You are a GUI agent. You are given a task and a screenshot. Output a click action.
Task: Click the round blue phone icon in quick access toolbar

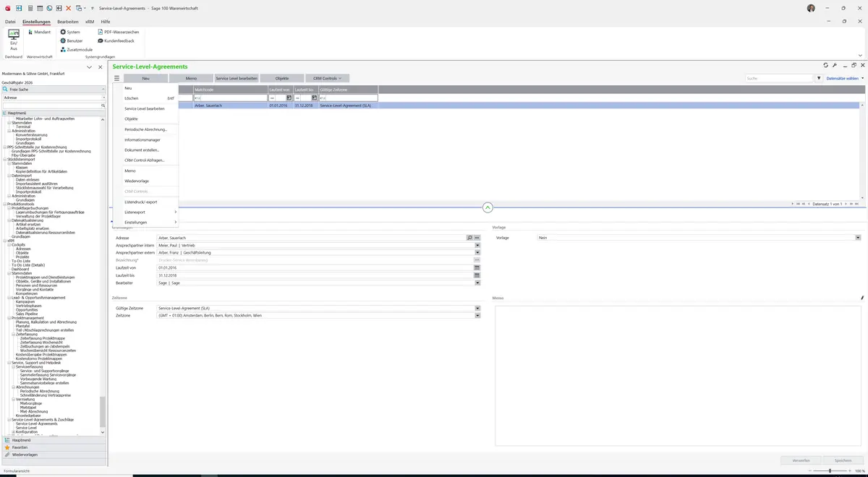[x=48, y=8]
